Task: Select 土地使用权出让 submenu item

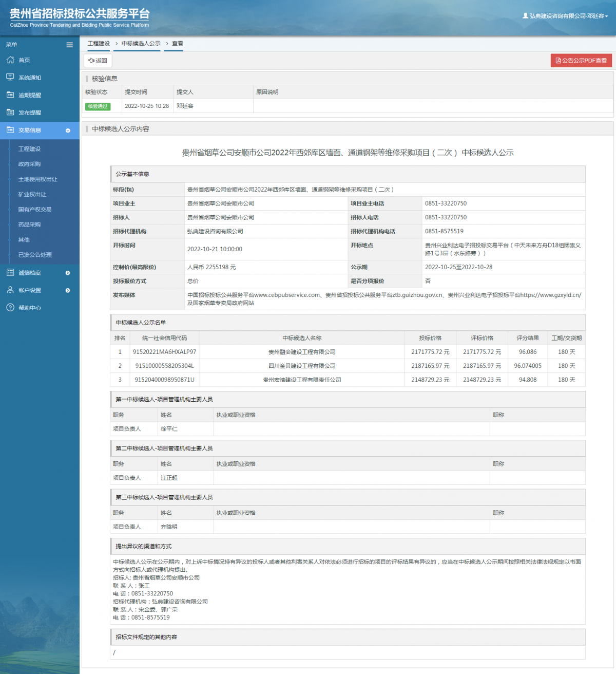Action: click(37, 179)
